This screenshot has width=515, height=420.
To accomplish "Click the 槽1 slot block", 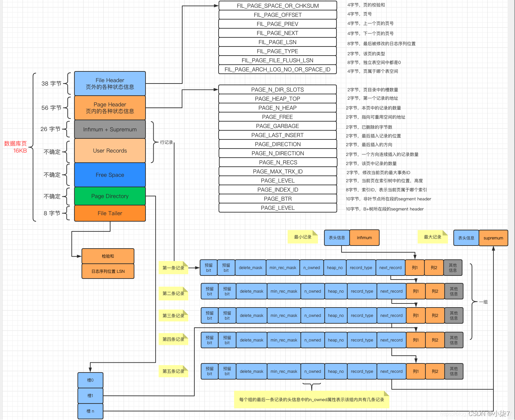I will pos(90,395).
